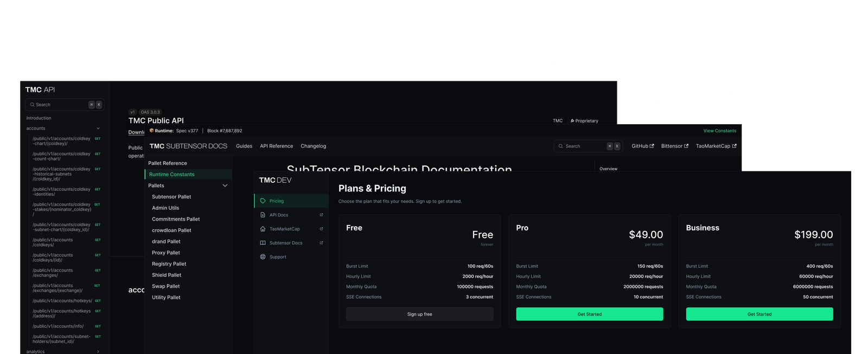Screen dimensions: 868x354
Task: Open drand Pallet page
Action: pyautogui.click(x=166, y=241)
